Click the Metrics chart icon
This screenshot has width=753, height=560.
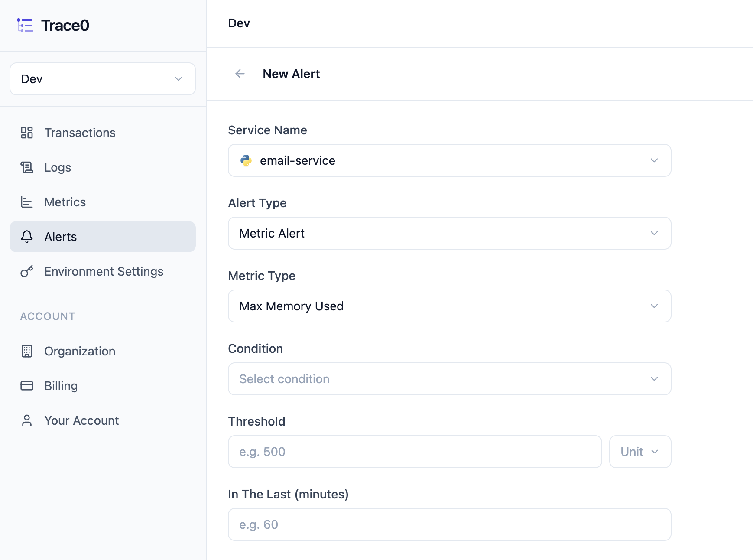tap(27, 202)
